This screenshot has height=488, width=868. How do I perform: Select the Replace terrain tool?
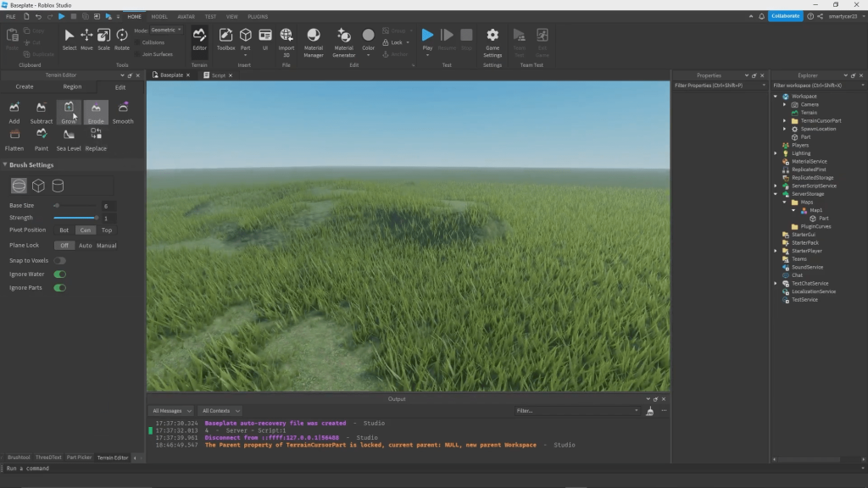(x=96, y=140)
